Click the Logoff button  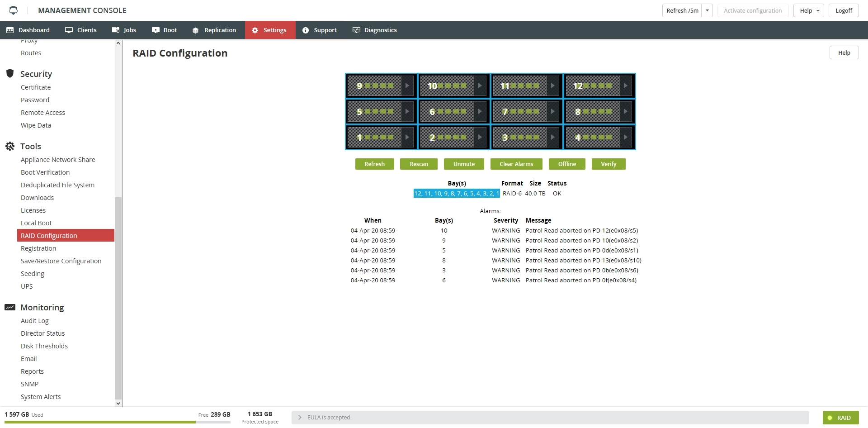pos(844,10)
